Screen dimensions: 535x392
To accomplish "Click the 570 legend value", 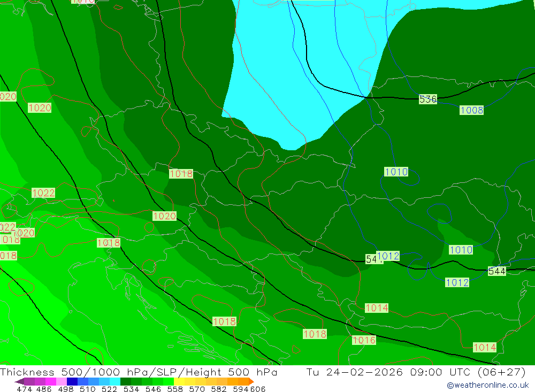I will pos(197,389).
